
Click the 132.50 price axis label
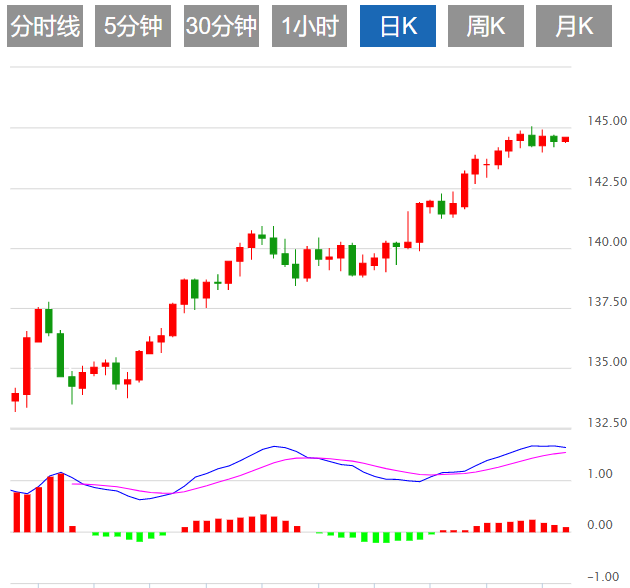[x=607, y=423]
